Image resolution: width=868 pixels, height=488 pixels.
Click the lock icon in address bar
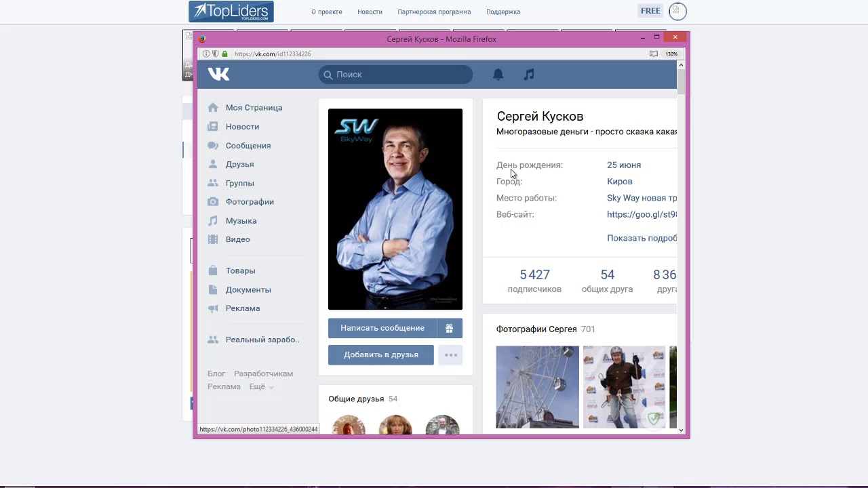[225, 54]
